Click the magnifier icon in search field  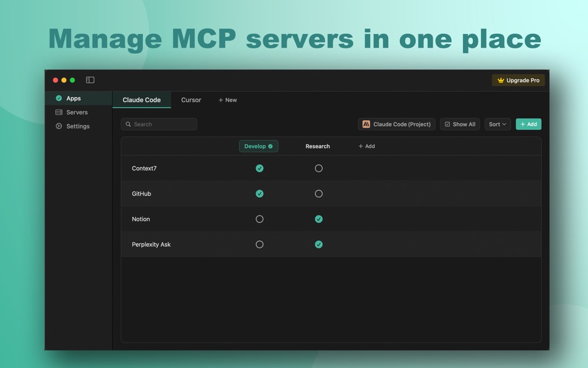point(128,125)
